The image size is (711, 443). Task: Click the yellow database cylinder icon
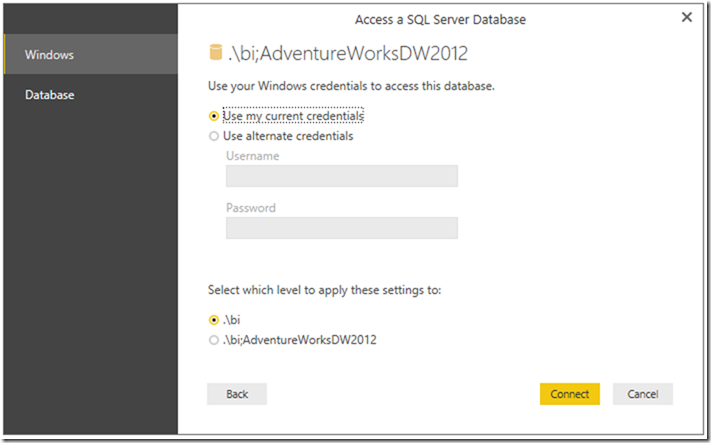tap(216, 52)
